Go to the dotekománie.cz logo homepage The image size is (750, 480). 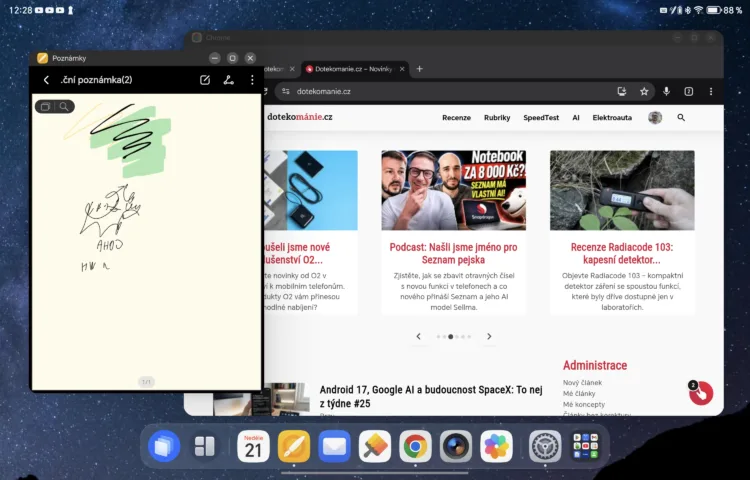click(299, 117)
